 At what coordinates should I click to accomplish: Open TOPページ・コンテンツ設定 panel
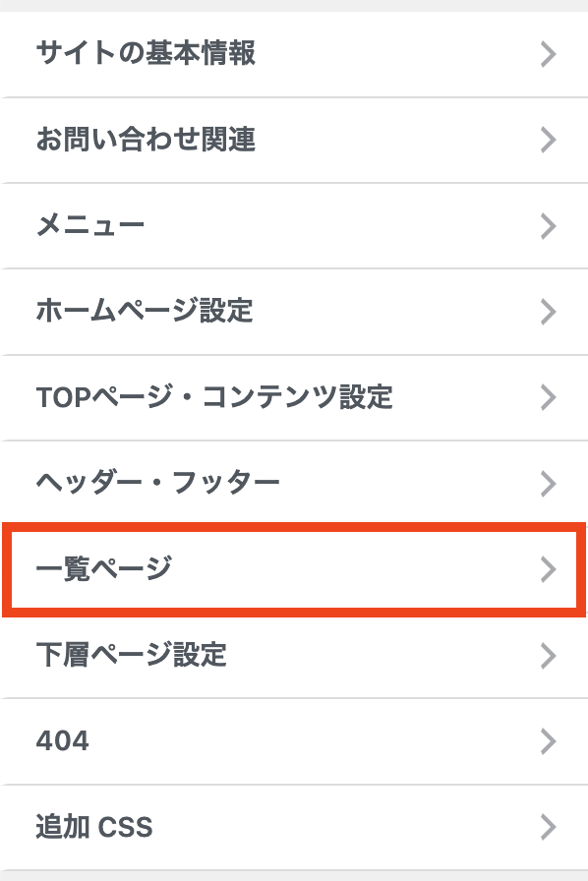click(x=294, y=397)
